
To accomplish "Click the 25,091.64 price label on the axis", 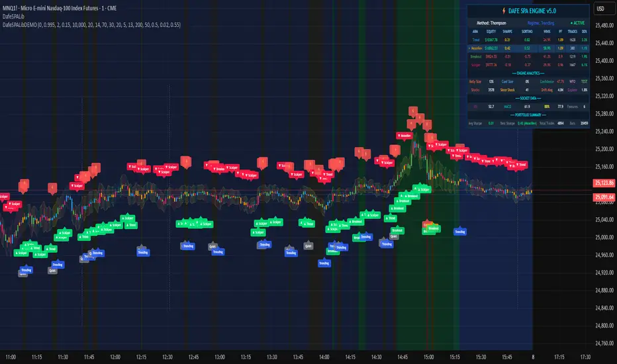I will click(x=603, y=197).
